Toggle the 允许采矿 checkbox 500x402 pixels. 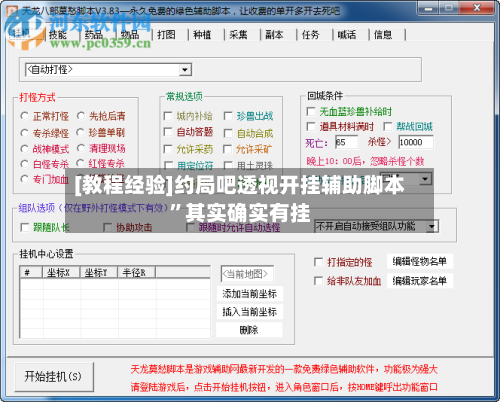click(227, 149)
